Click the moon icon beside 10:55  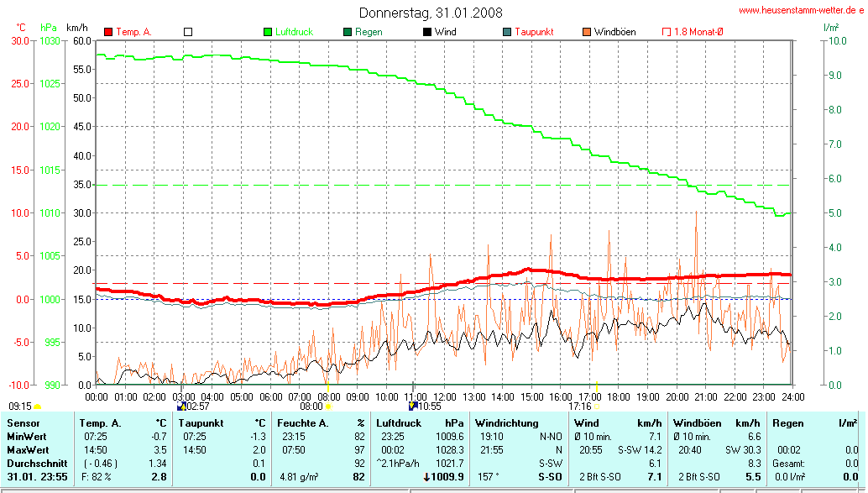click(412, 406)
